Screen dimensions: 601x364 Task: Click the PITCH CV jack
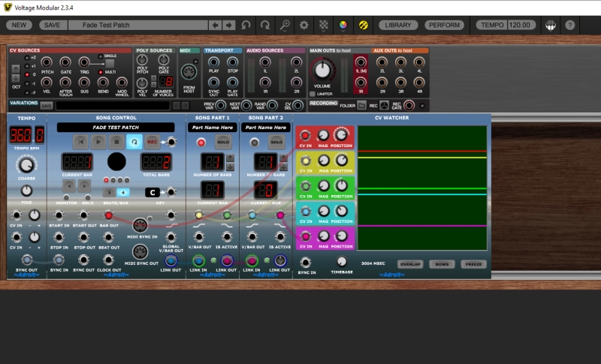(x=47, y=62)
